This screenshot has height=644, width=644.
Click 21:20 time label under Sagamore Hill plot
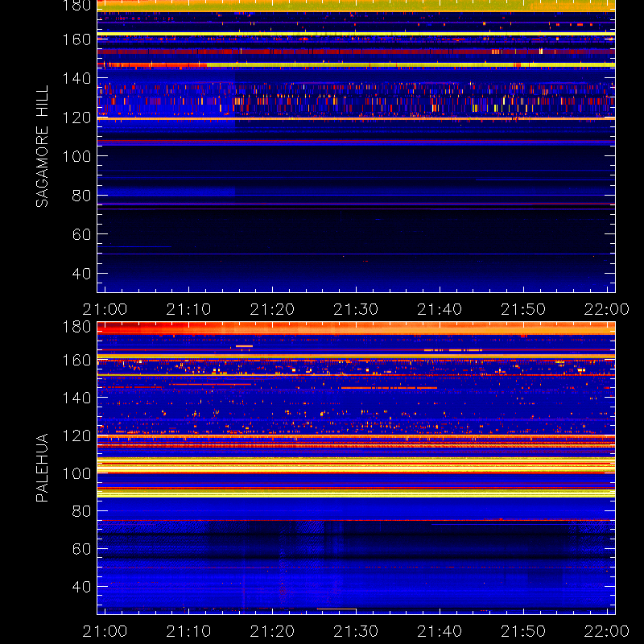click(272, 309)
